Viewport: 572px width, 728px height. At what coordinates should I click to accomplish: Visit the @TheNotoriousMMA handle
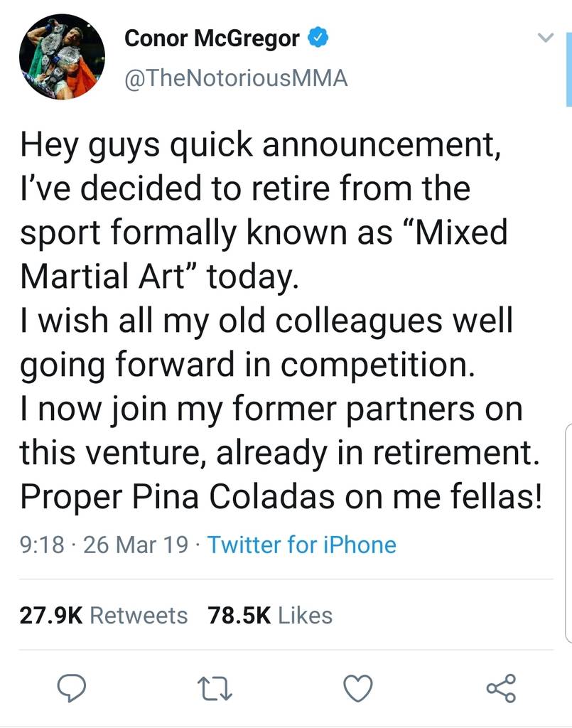tap(236, 77)
